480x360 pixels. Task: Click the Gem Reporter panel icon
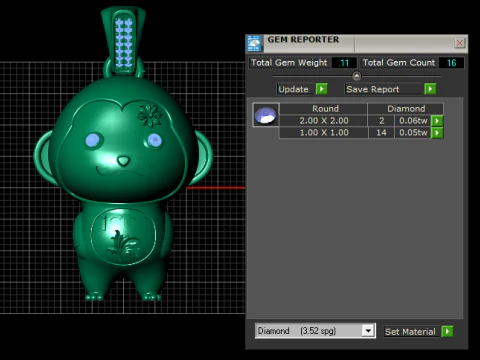coord(254,44)
